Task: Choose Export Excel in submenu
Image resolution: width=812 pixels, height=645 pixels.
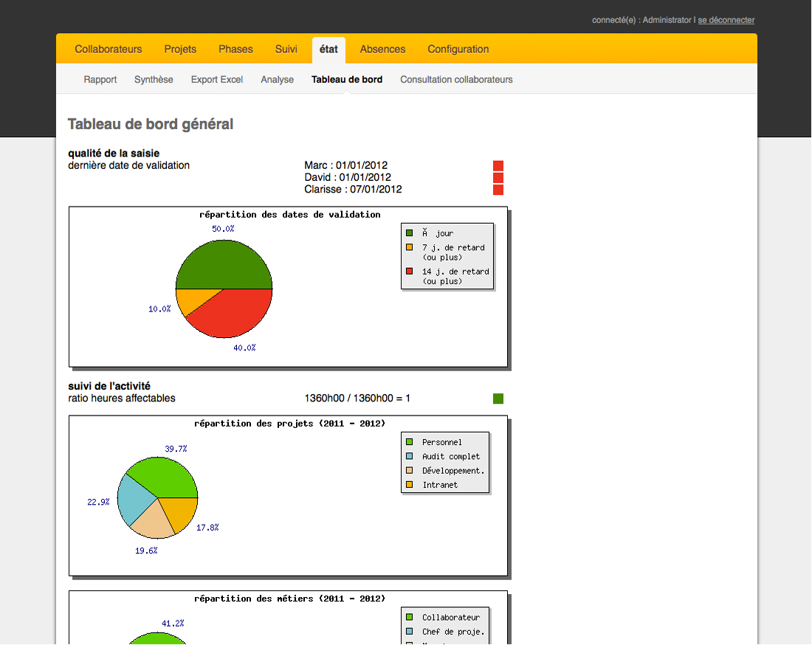Action: click(216, 79)
